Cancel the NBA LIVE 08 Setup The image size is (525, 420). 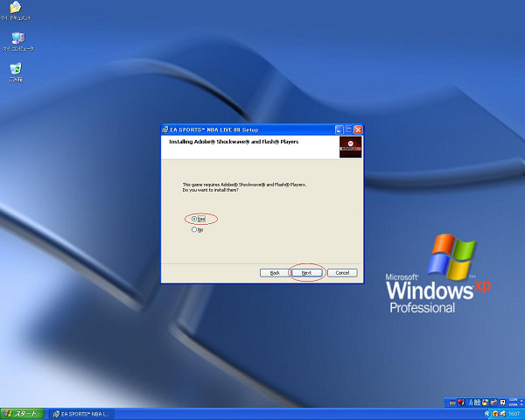pyautogui.click(x=342, y=273)
